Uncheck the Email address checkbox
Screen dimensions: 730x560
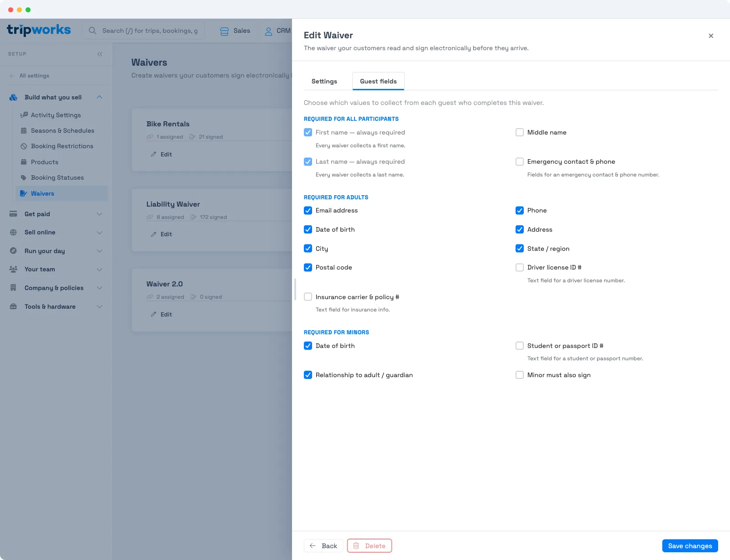click(x=308, y=210)
